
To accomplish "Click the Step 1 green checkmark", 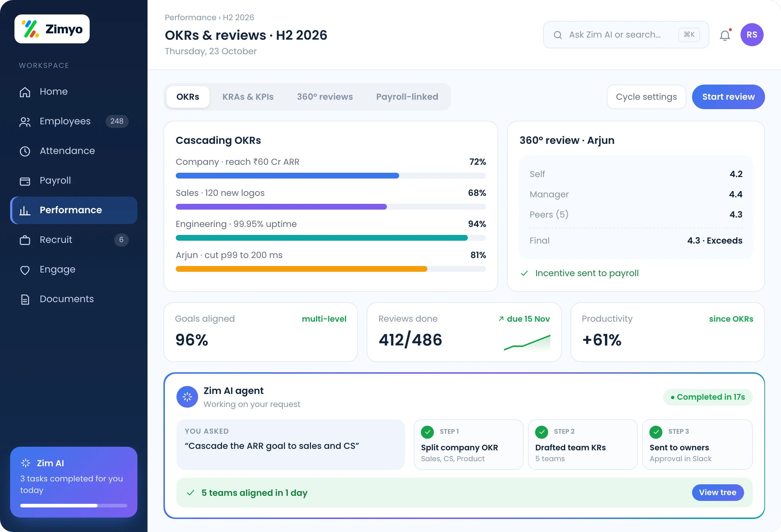I will 427,432.
